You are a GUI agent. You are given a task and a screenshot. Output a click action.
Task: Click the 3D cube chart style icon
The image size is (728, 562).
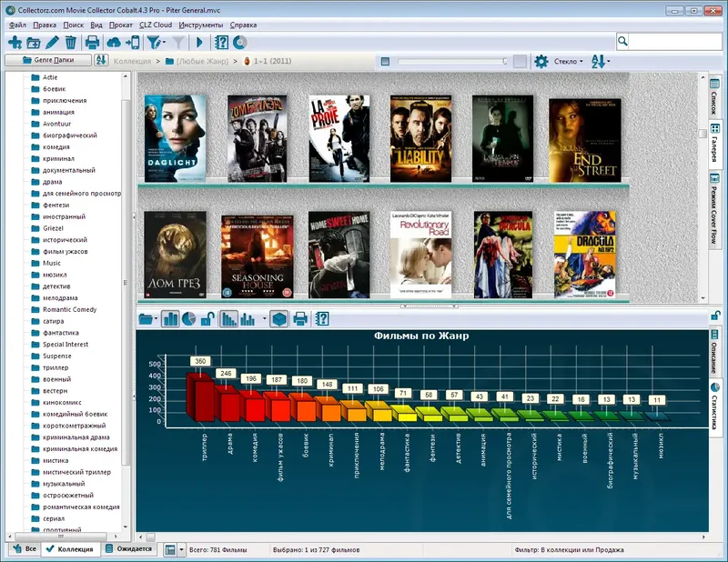(280, 317)
